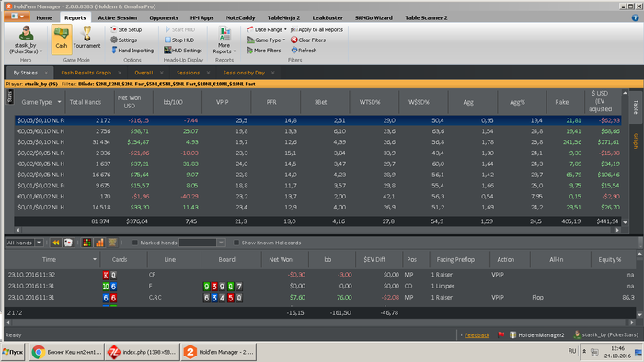
Task: Sort by bb/100 column header
Action: tap(173, 102)
